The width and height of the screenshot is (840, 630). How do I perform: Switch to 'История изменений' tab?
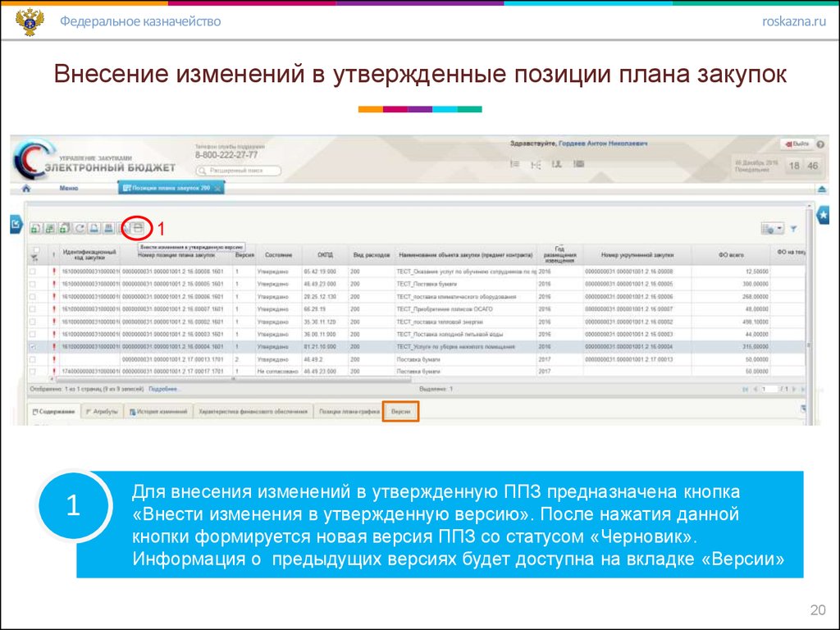158,412
